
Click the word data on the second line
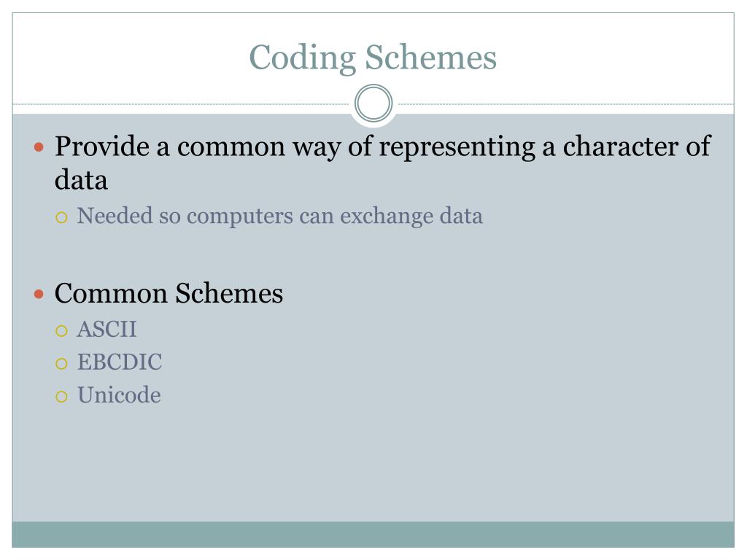[x=81, y=180]
